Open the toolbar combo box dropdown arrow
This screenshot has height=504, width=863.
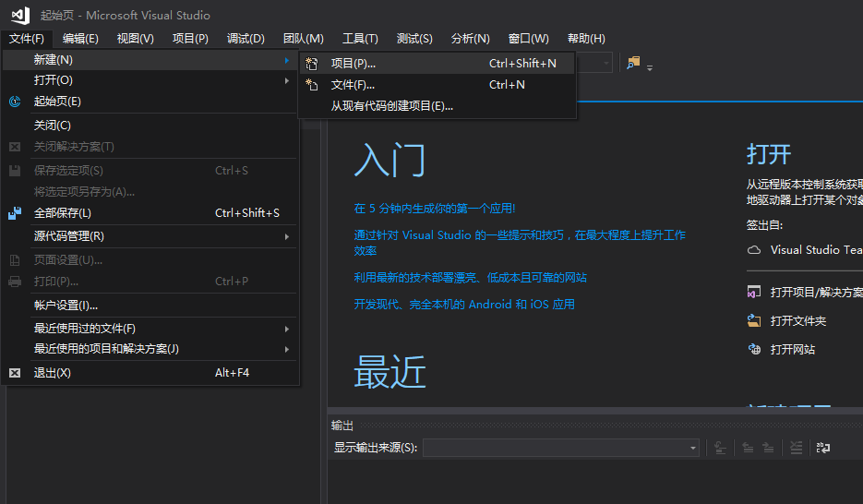(606, 63)
